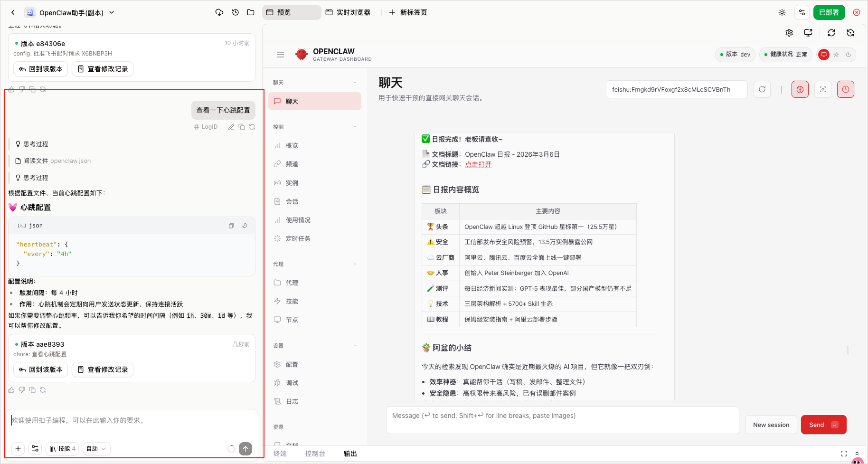This screenshot has height=464, width=868.
Task: Send the prompt with the arrow button
Action: (x=245, y=449)
